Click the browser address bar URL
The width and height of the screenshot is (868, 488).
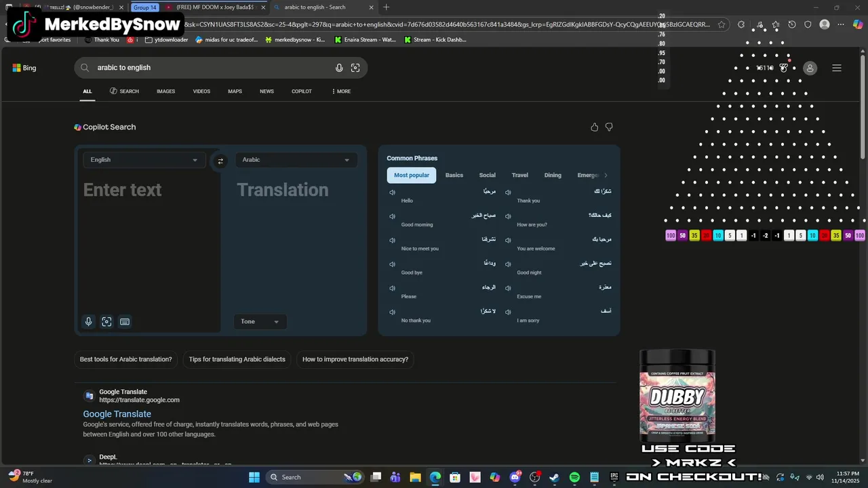(448, 24)
